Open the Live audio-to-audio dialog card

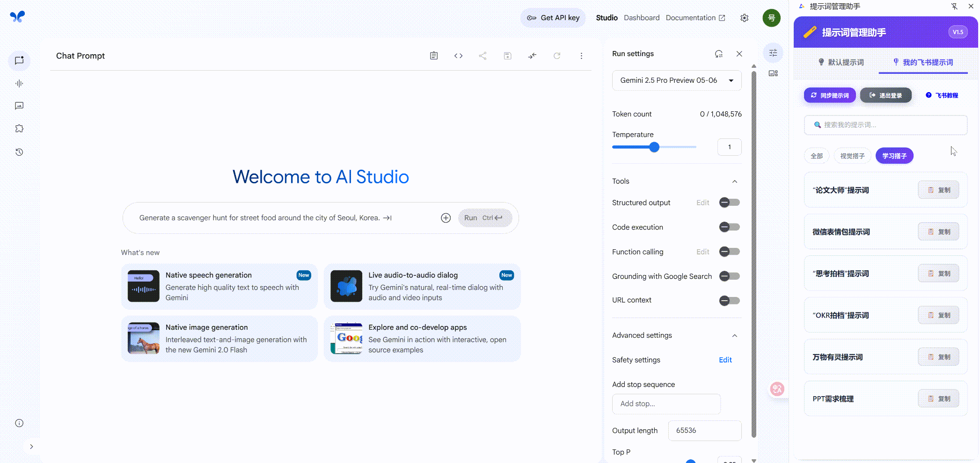pos(422,286)
